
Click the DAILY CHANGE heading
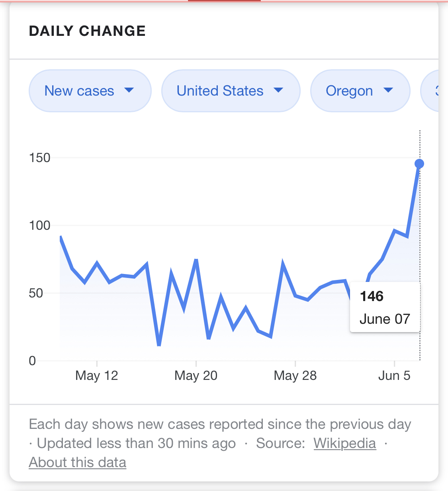click(x=87, y=31)
